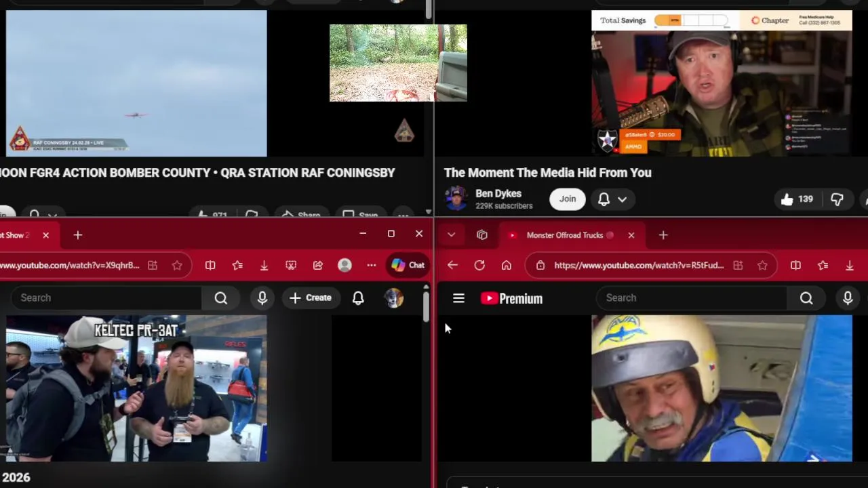The image size is (868, 488).
Task: Open Copilot Chat button
Action: [408, 266]
